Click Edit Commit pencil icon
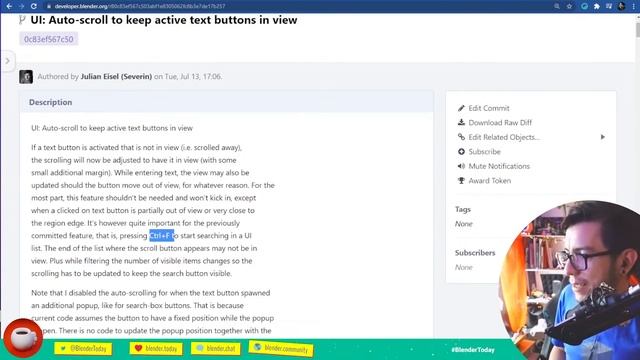The image size is (640, 360). point(461,108)
